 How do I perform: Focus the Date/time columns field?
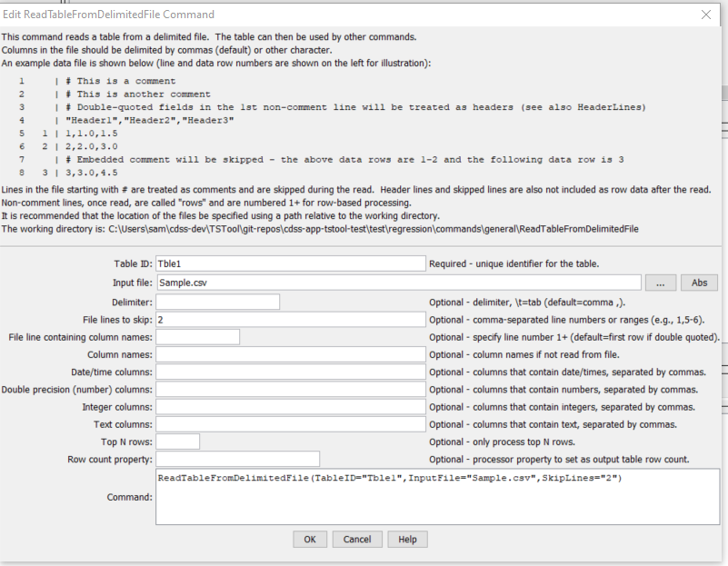point(291,372)
